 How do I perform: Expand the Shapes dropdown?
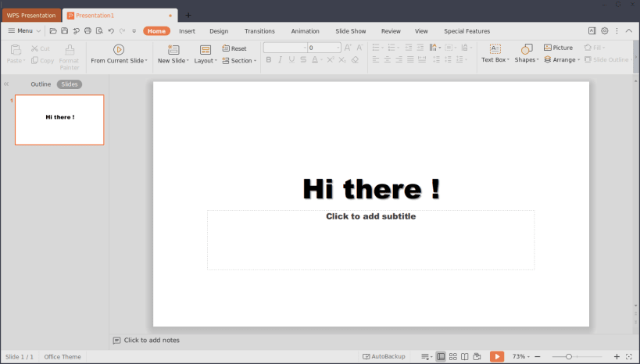click(x=527, y=60)
